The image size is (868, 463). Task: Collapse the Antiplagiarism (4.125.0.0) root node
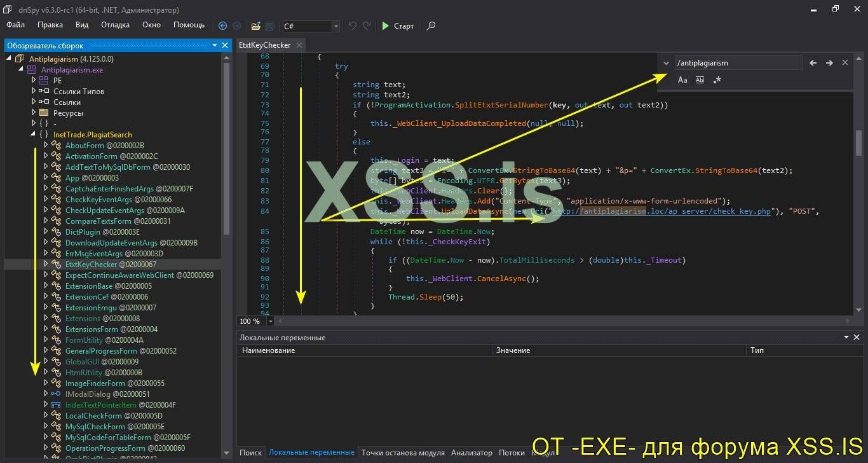click(10, 59)
